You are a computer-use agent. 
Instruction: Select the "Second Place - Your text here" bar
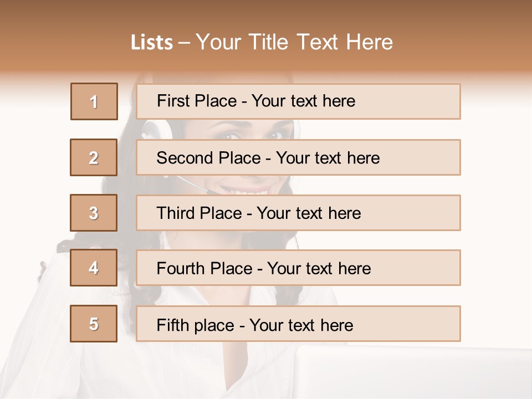[x=298, y=157]
